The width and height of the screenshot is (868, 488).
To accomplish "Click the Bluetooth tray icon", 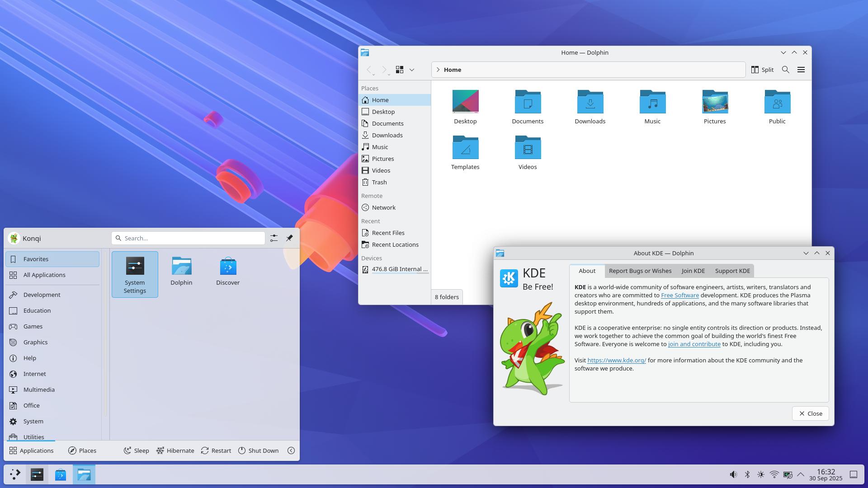I will point(747,474).
